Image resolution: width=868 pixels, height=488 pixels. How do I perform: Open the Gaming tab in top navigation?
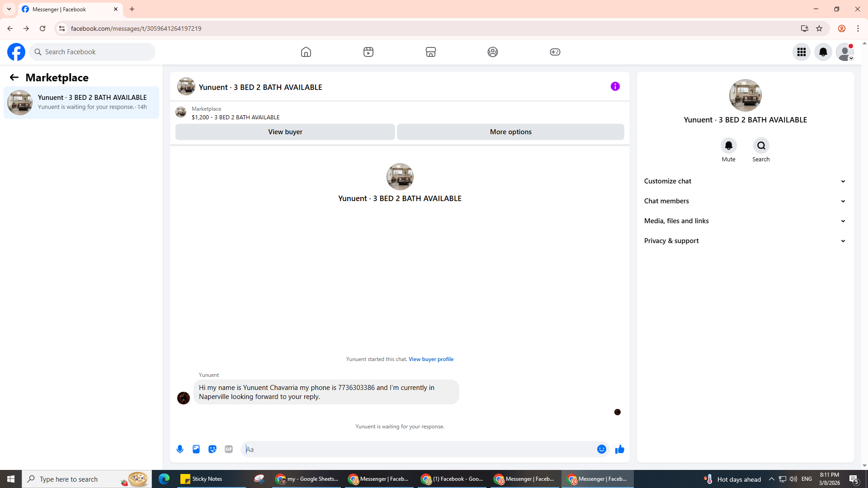click(x=555, y=52)
